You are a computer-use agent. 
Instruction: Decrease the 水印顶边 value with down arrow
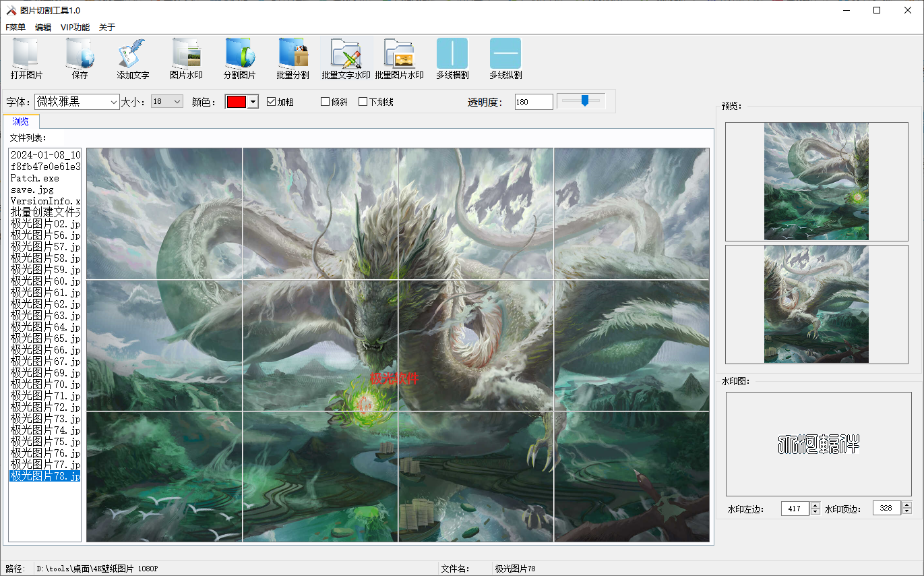(x=907, y=512)
